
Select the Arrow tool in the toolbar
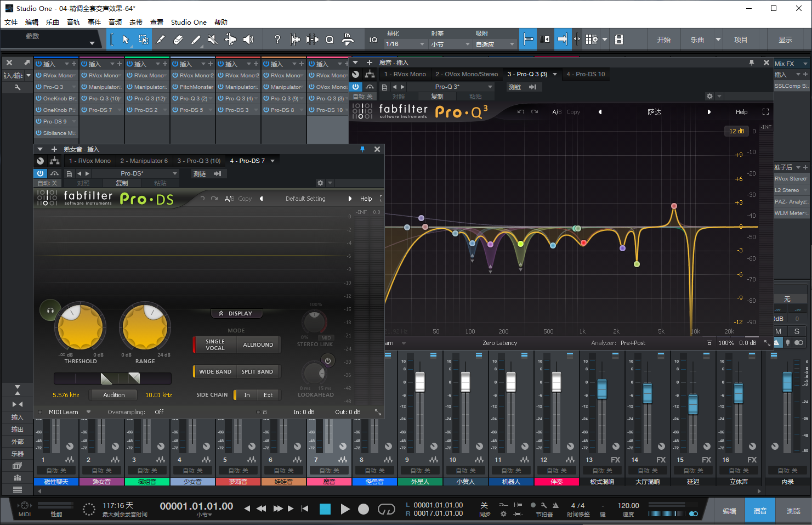click(126, 39)
